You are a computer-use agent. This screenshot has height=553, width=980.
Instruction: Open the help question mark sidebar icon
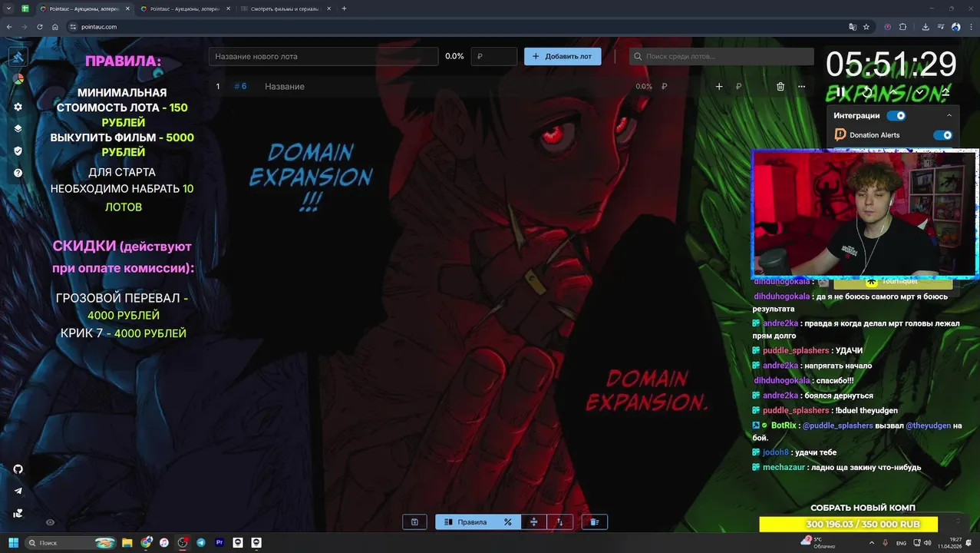(18, 173)
